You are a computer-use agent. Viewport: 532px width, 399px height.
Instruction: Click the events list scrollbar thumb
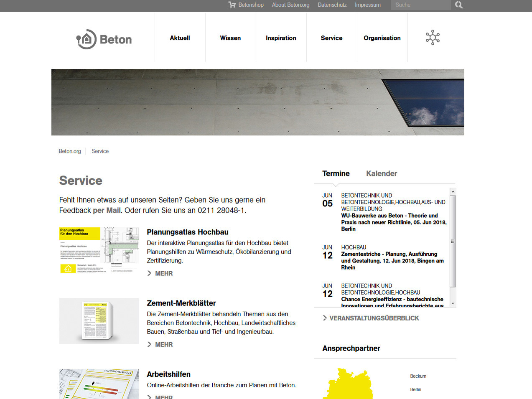click(453, 241)
